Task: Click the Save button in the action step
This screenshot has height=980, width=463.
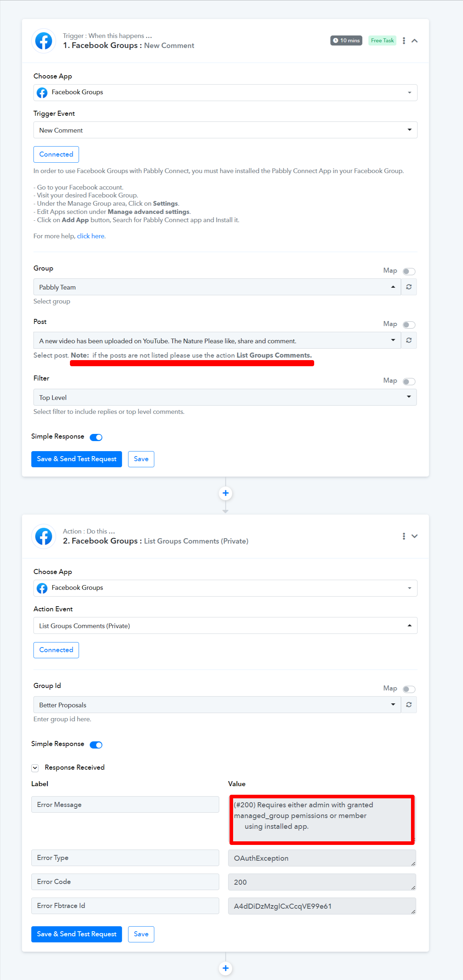Action: click(141, 934)
